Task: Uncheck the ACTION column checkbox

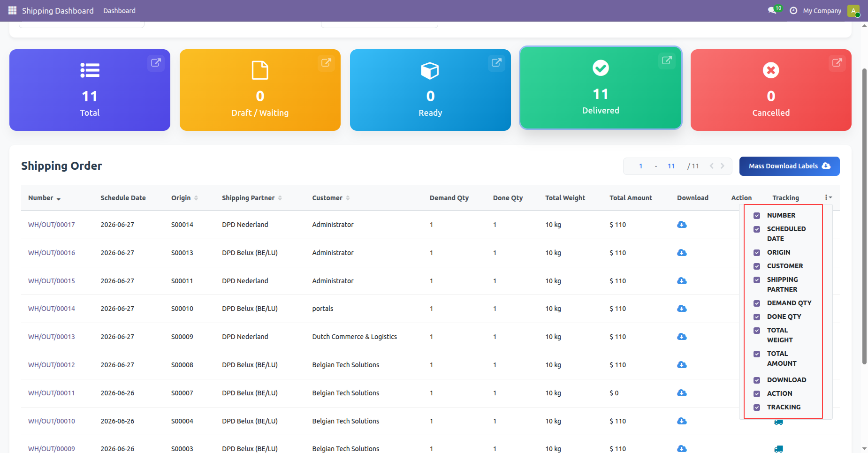Action: 757,394
